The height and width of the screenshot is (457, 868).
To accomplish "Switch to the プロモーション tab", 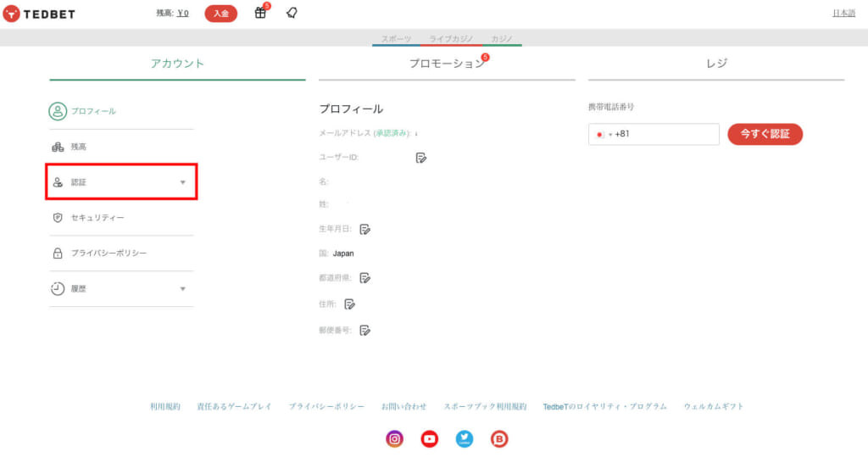I will [x=447, y=64].
